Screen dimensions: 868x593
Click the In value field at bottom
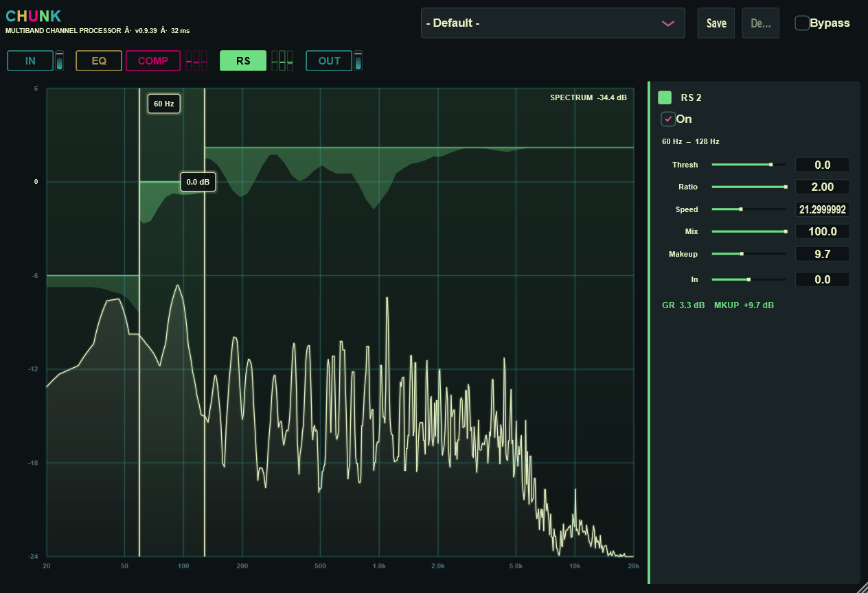[823, 279]
